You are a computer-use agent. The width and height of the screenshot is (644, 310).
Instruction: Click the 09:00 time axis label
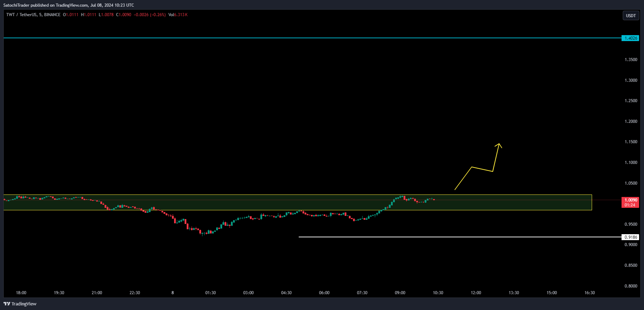(400, 293)
